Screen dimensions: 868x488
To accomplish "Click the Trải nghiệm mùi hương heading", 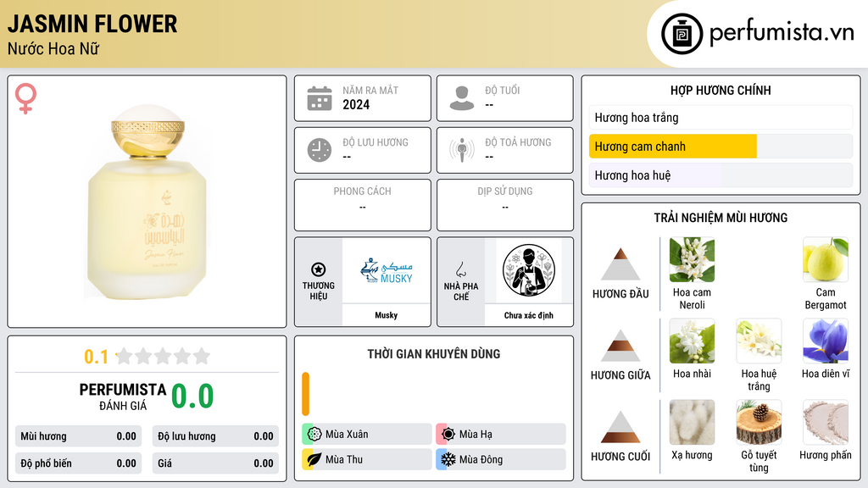I will click(x=721, y=218).
